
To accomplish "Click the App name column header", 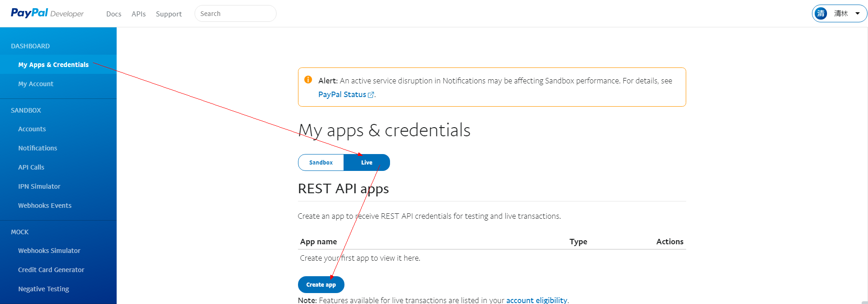I will (318, 242).
